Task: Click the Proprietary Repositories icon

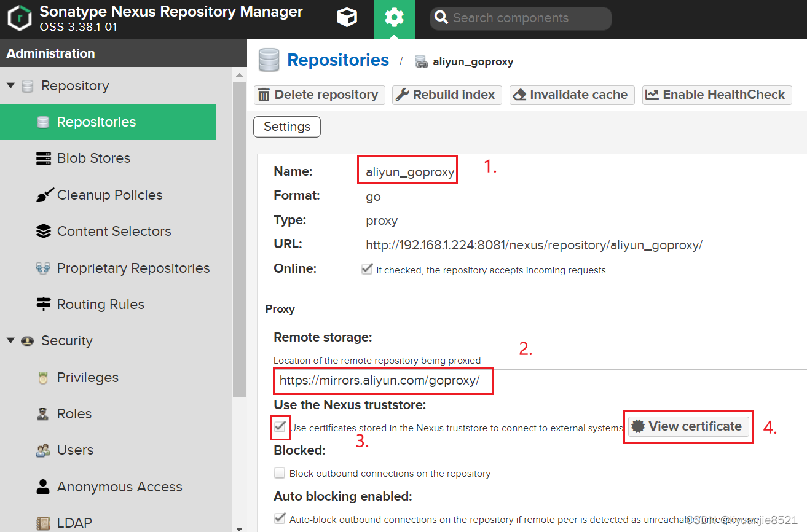Action: [x=43, y=268]
